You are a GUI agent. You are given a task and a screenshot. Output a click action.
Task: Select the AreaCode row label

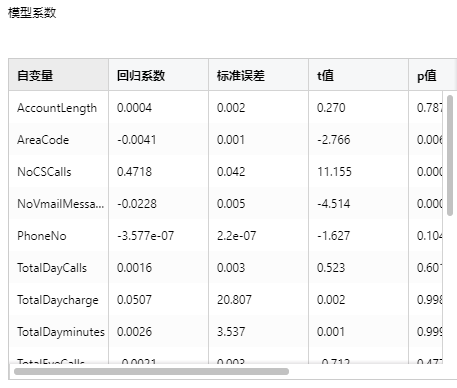(x=43, y=140)
